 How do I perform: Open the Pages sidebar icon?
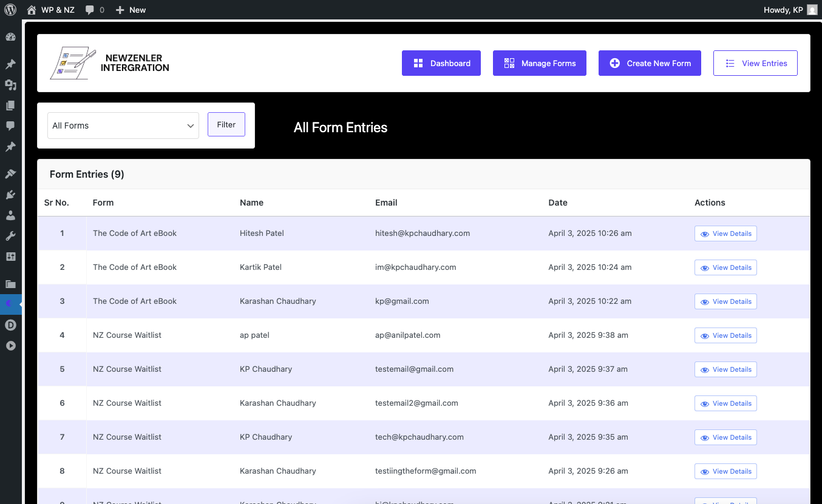10,106
